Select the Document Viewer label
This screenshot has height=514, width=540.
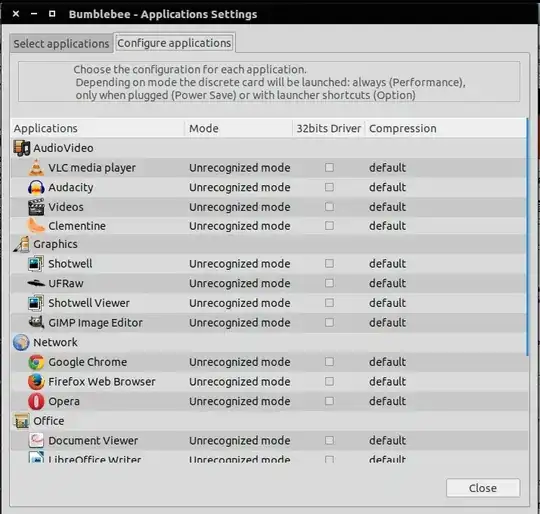click(93, 441)
